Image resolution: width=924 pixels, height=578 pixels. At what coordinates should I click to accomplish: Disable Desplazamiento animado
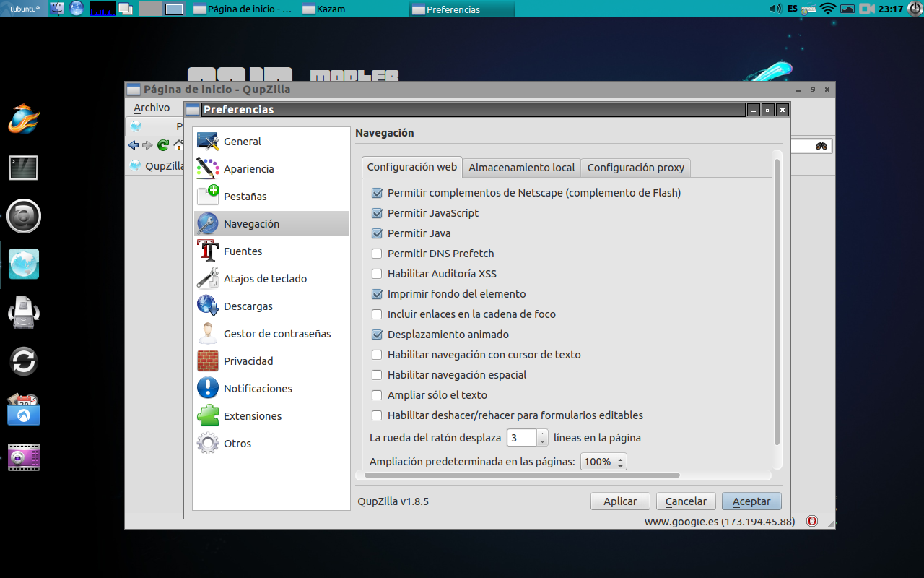377,335
